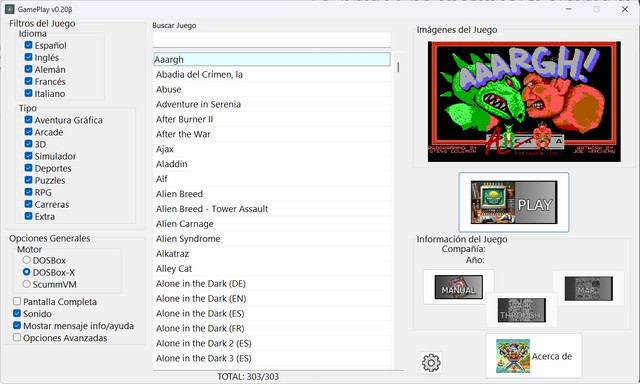Toggle the Aventura Gráfica type filter

coord(28,120)
